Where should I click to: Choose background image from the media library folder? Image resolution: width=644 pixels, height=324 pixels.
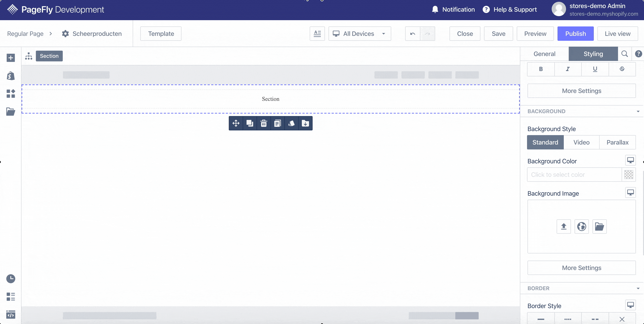pyautogui.click(x=599, y=227)
